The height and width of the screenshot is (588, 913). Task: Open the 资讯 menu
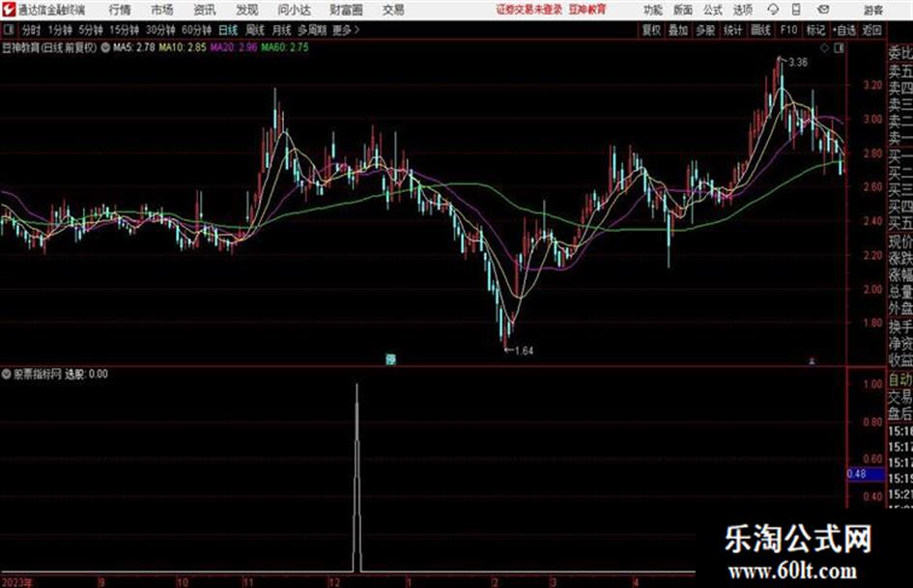pos(205,10)
